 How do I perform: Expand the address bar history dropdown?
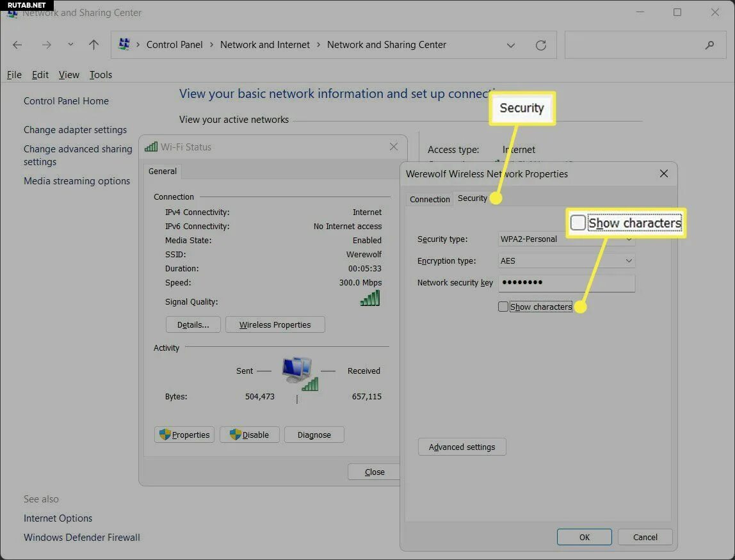[511, 45]
